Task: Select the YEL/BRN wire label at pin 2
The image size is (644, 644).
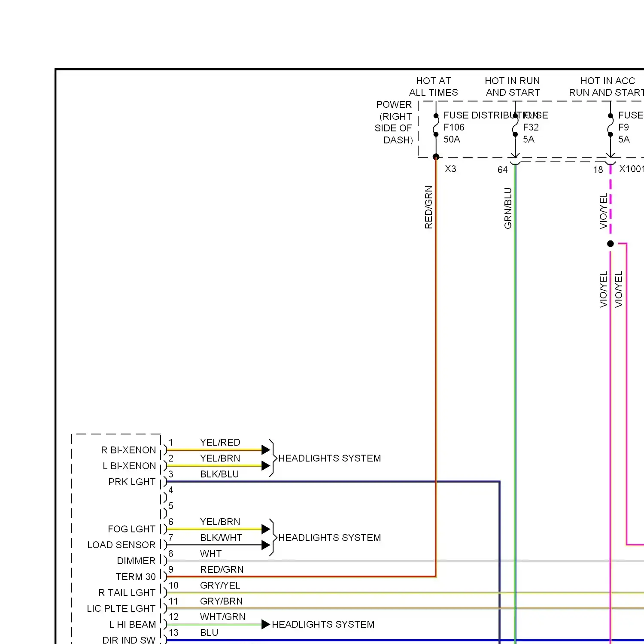Action: [220, 458]
